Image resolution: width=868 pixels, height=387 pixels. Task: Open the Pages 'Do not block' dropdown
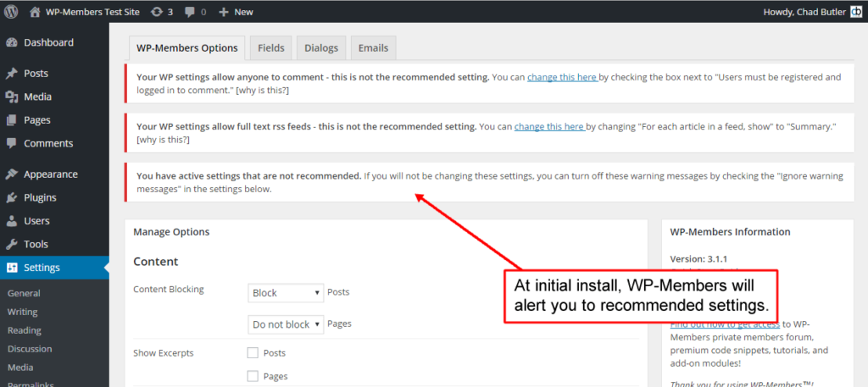287,324
